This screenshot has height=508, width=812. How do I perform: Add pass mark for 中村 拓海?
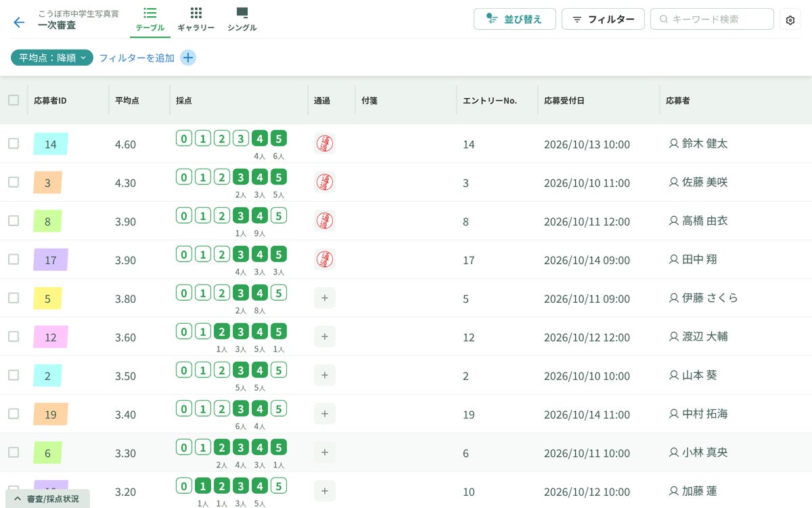[x=325, y=414]
